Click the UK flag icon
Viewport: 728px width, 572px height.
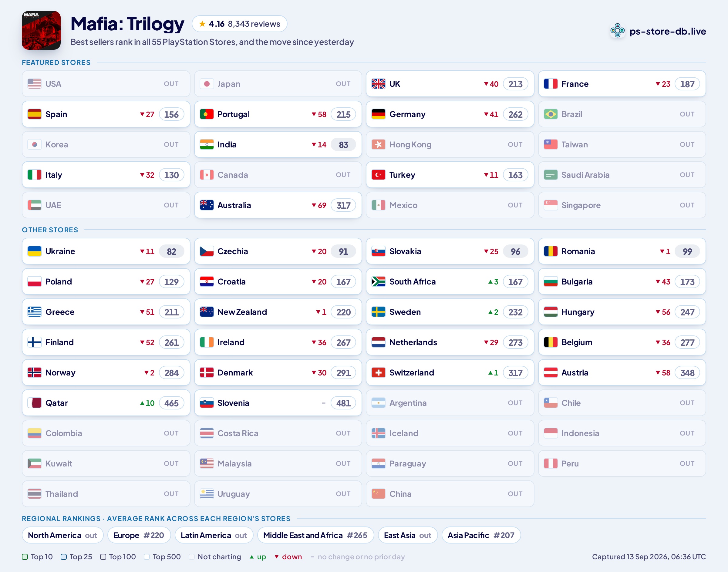(378, 84)
